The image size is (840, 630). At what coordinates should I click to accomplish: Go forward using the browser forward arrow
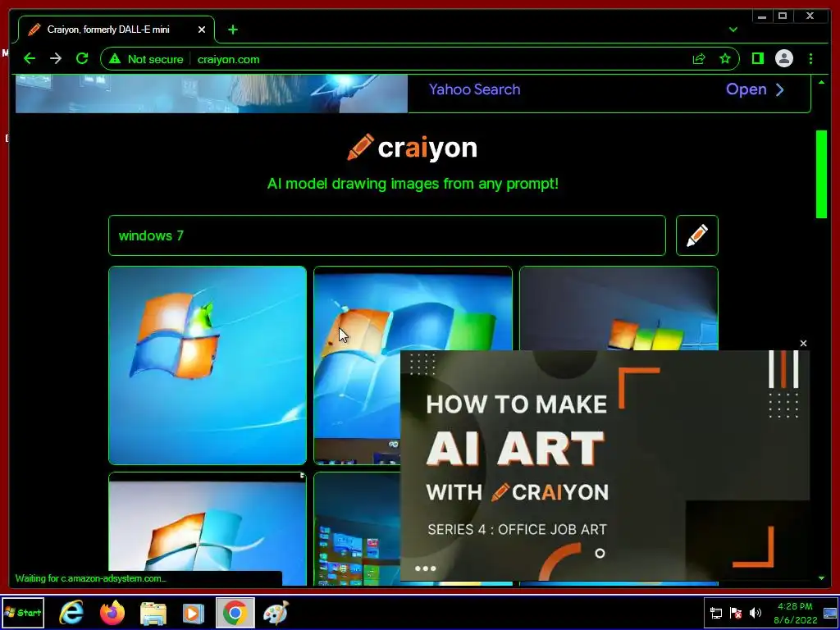coord(56,58)
